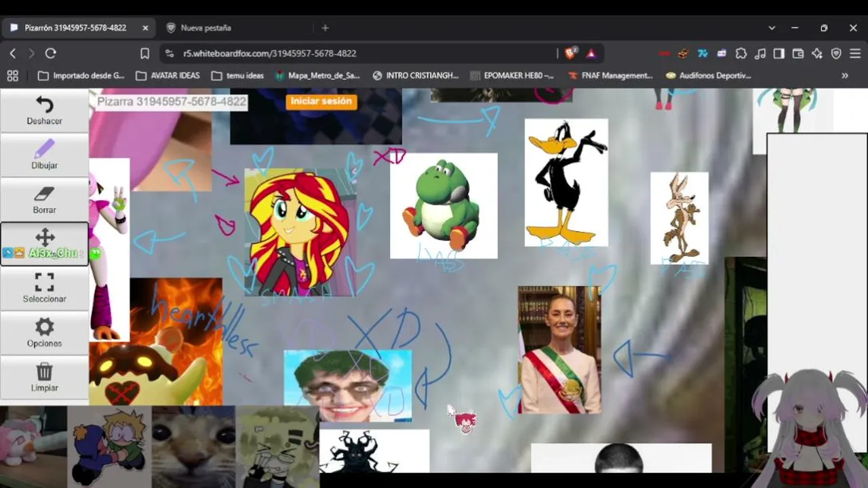Choose the Borrar eraser tool

click(x=44, y=200)
